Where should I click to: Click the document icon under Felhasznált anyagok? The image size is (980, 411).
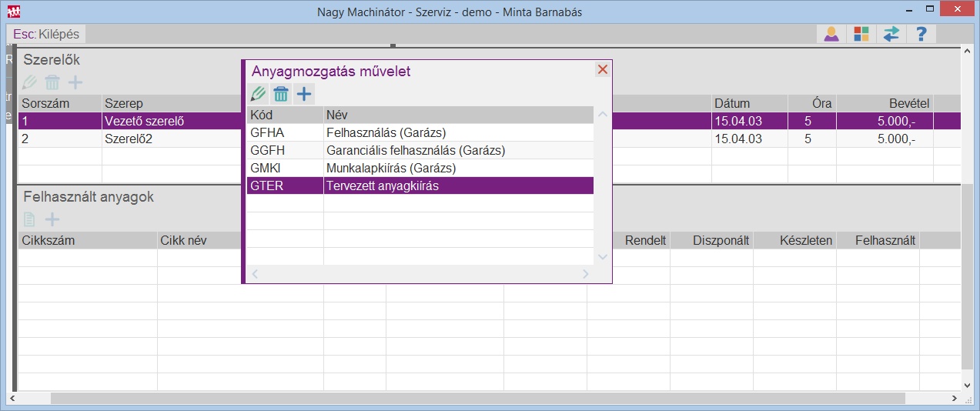(x=30, y=219)
